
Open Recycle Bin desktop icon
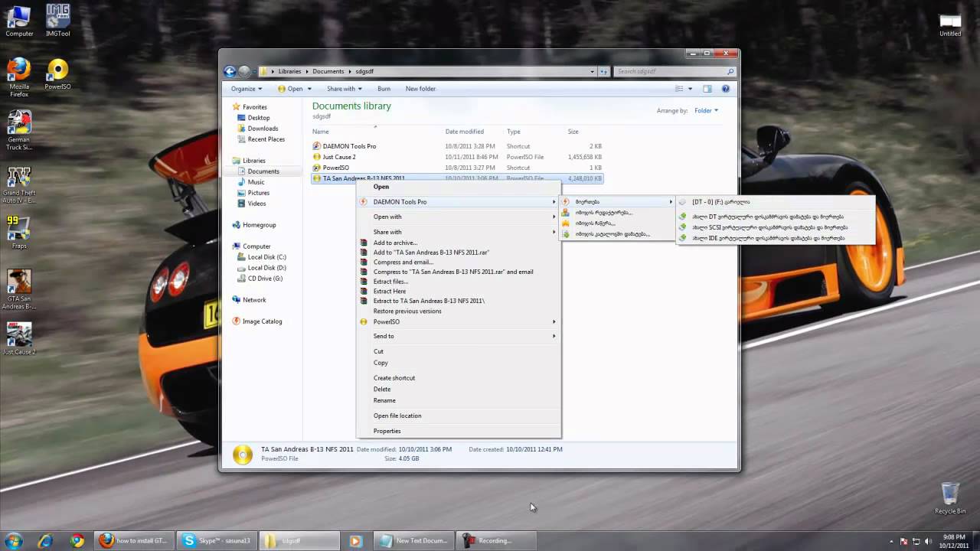950,497
